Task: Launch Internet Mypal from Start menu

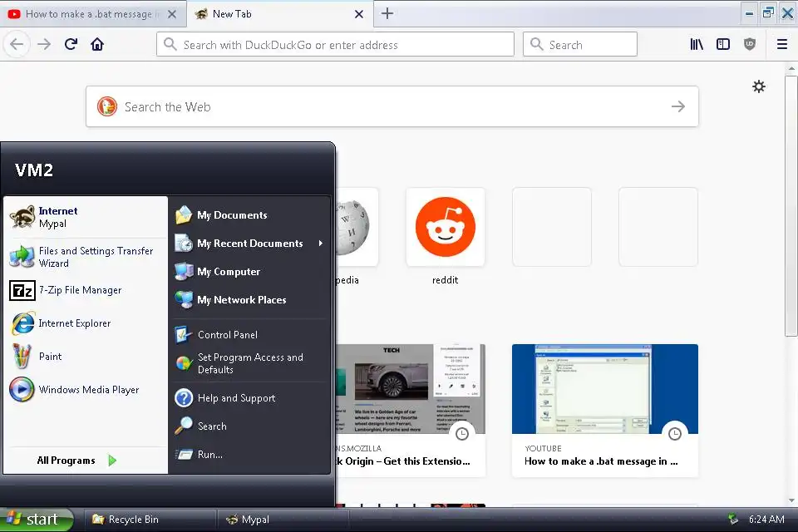Action: [86, 218]
